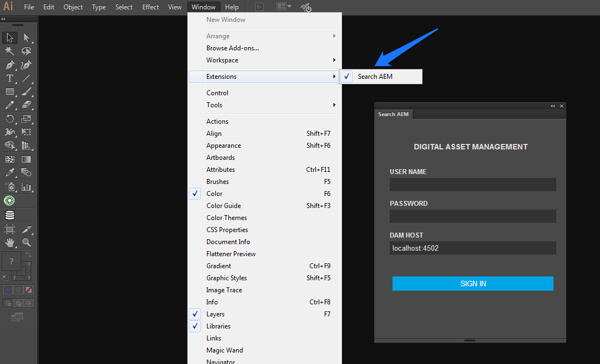This screenshot has height=364, width=600.
Task: Open the File menu
Action: click(29, 7)
